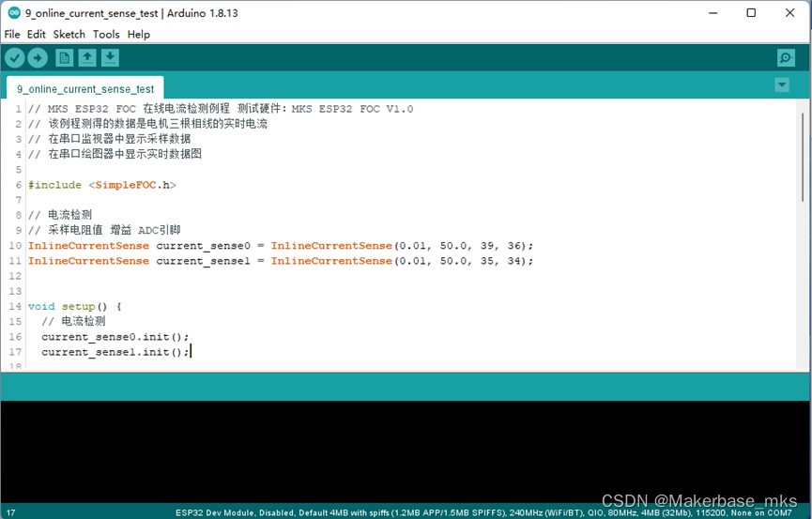Click the #include <SimpleFOC.h> line
Viewport: 812px width, 519px height.
click(102, 185)
